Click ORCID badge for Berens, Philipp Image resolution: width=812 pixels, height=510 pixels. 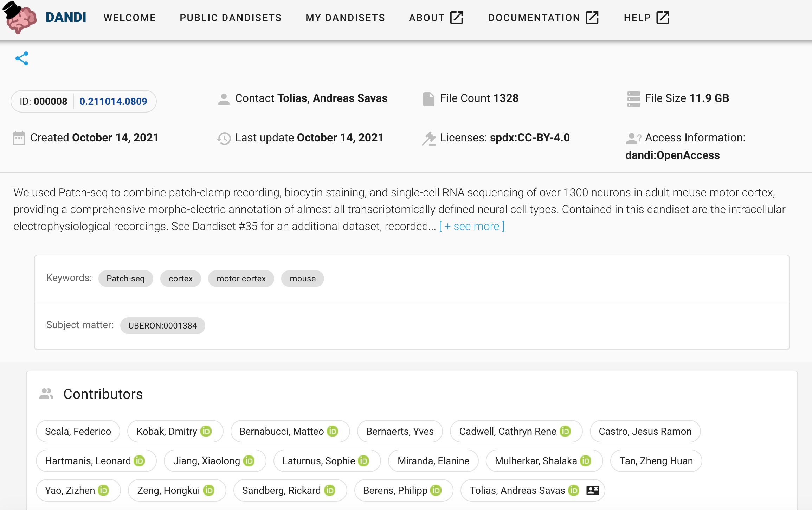coord(436,490)
